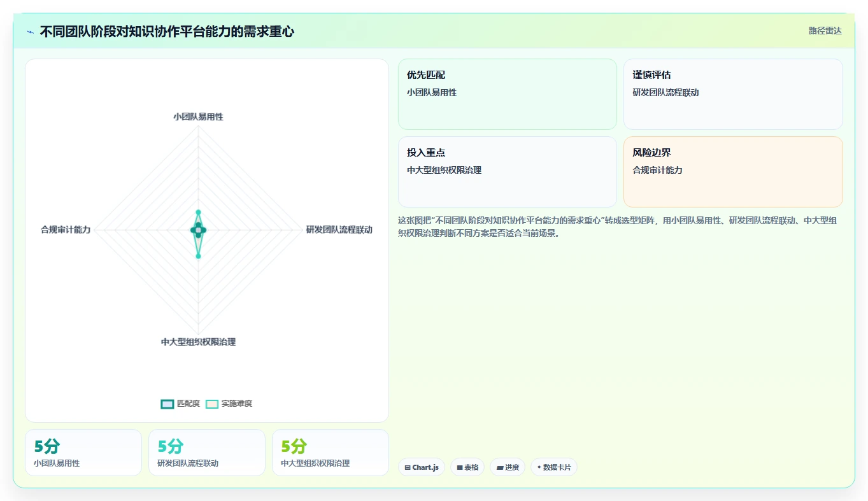Click the bottom 实施难度 radar data point
The image size is (868, 501).
(x=198, y=256)
